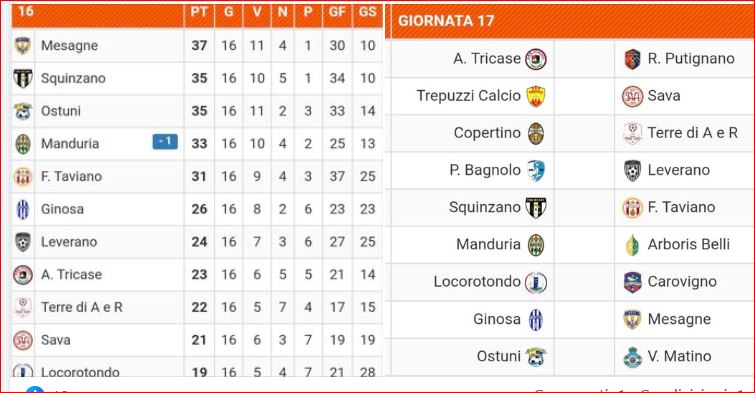Open the F. Taviano team name in the standings
The width and height of the screenshot is (755, 393).
point(71,176)
